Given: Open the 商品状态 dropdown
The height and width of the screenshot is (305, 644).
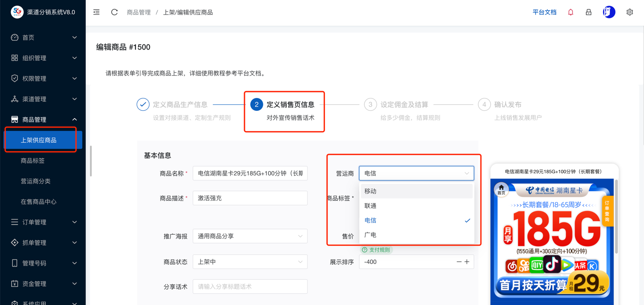Looking at the screenshot, I should click(x=250, y=262).
